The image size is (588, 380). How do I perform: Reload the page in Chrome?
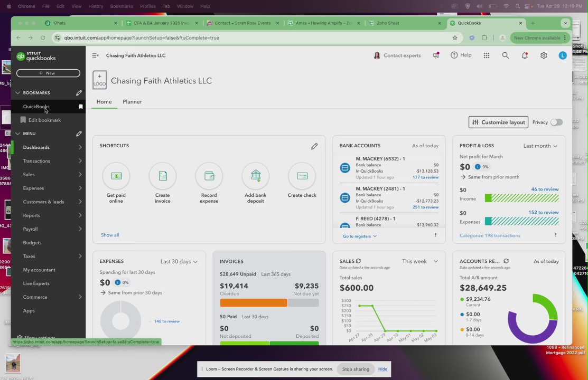43,38
